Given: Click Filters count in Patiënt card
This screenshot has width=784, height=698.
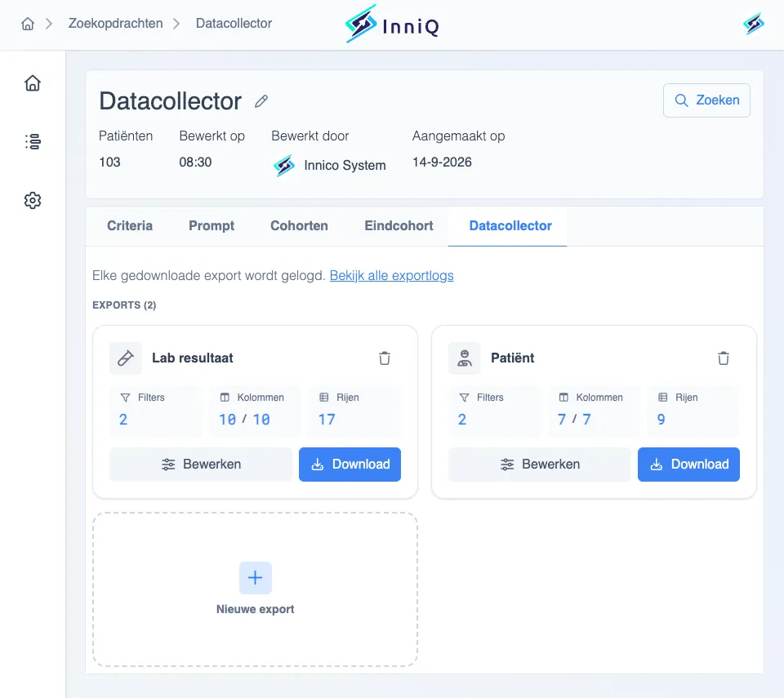Looking at the screenshot, I should click(x=495, y=411).
